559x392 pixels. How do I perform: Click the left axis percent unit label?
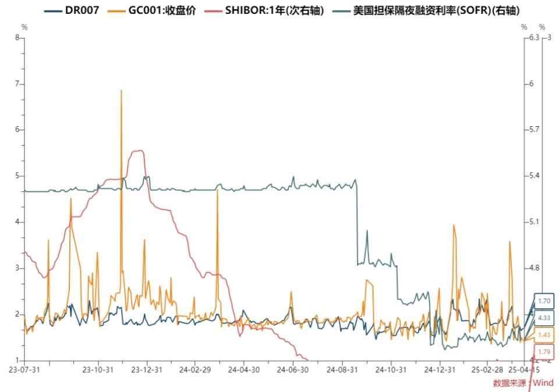(24, 27)
